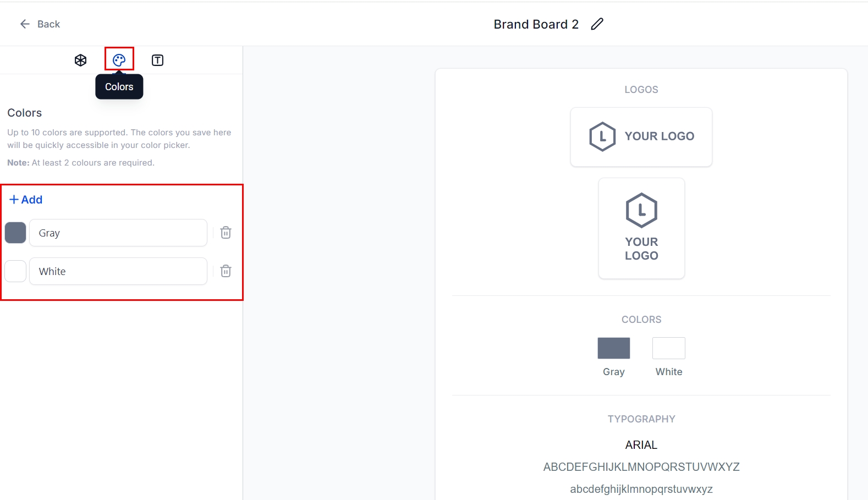This screenshot has width=868, height=500.
Task: Click the White color name field
Action: (x=118, y=271)
